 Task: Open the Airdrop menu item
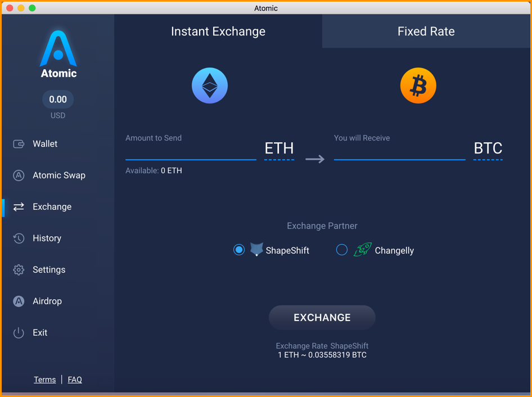pos(47,301)
